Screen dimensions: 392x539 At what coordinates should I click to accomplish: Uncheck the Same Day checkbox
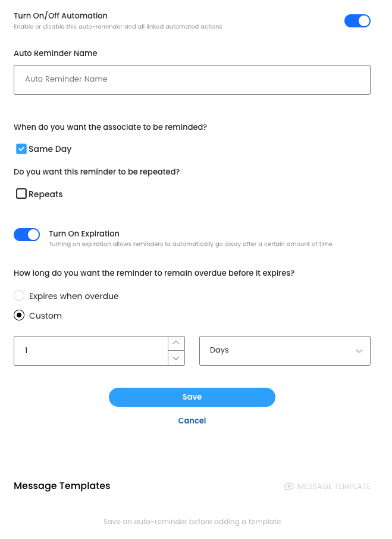(x=21, y=149)
